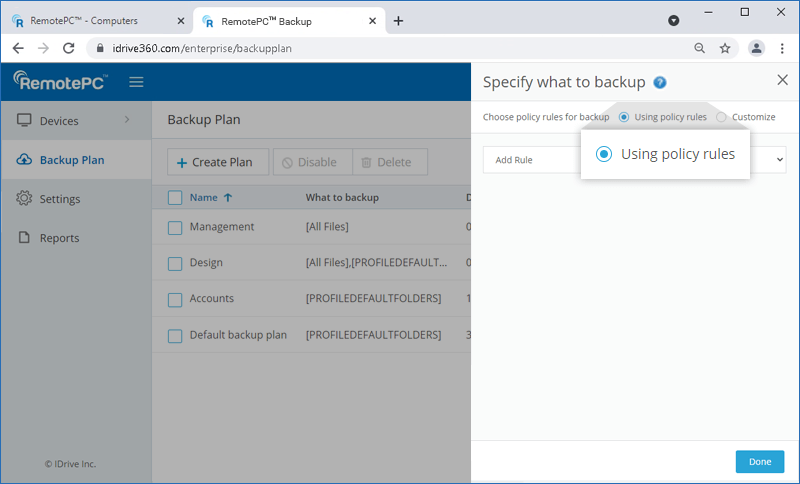Bookmark this page with the star icon

tap(725, 48)
